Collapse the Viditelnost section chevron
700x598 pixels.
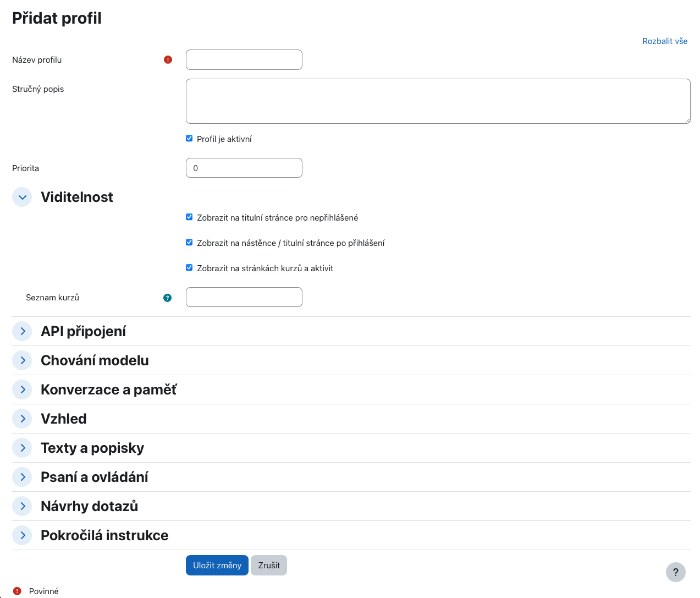23,197
